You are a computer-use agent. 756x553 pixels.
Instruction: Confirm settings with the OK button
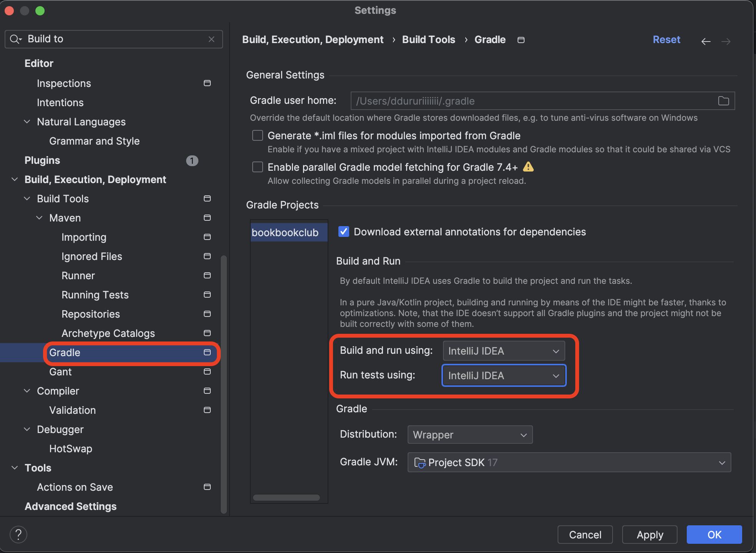(x=714, y=535)
